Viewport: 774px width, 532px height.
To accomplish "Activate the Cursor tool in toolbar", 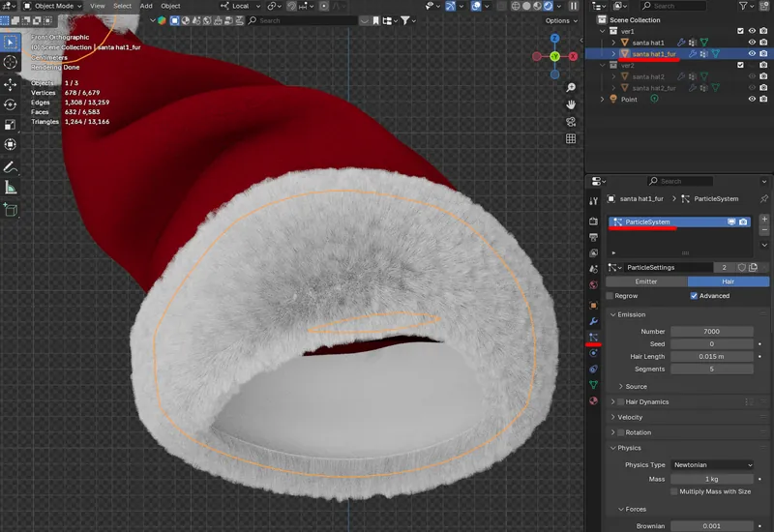I will pyautogui.click(x=11, y=62).
